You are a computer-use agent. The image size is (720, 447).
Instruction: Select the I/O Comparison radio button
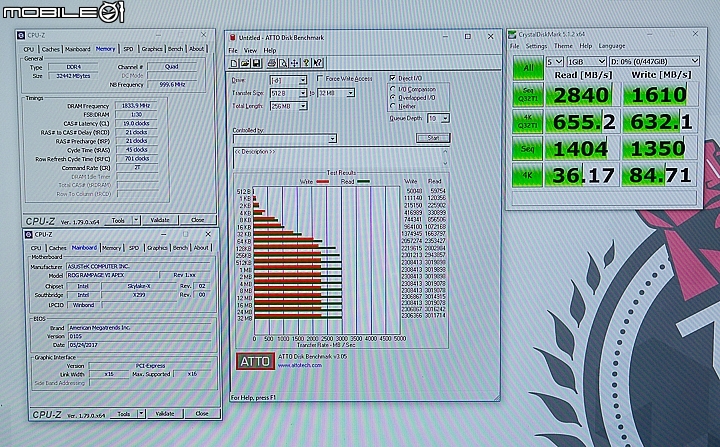[x=393, y=89]
